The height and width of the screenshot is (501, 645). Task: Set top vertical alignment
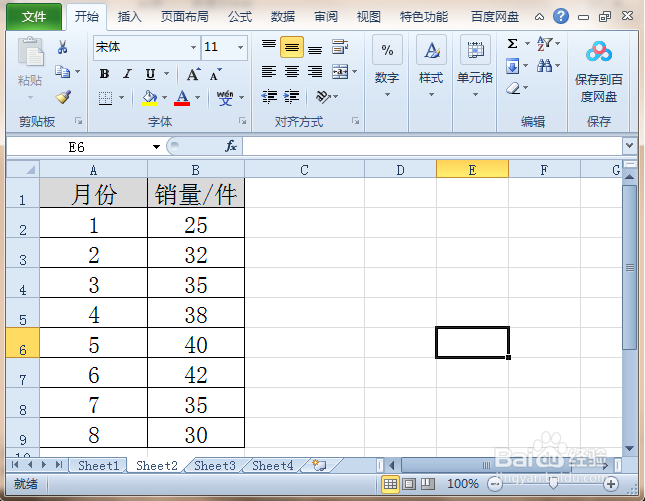[269, 46]
